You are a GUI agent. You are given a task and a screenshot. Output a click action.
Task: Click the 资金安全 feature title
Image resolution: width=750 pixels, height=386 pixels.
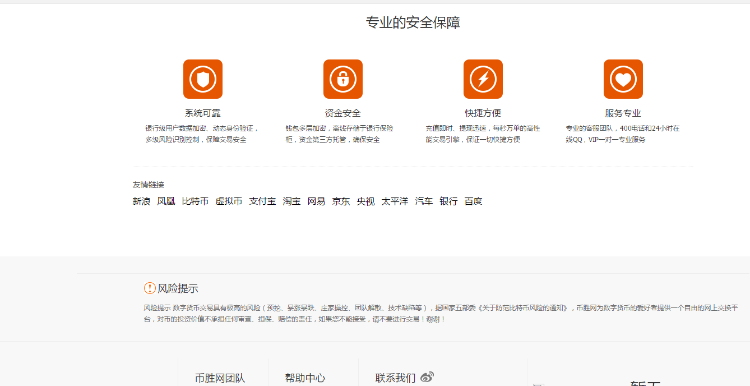(343, 113)
